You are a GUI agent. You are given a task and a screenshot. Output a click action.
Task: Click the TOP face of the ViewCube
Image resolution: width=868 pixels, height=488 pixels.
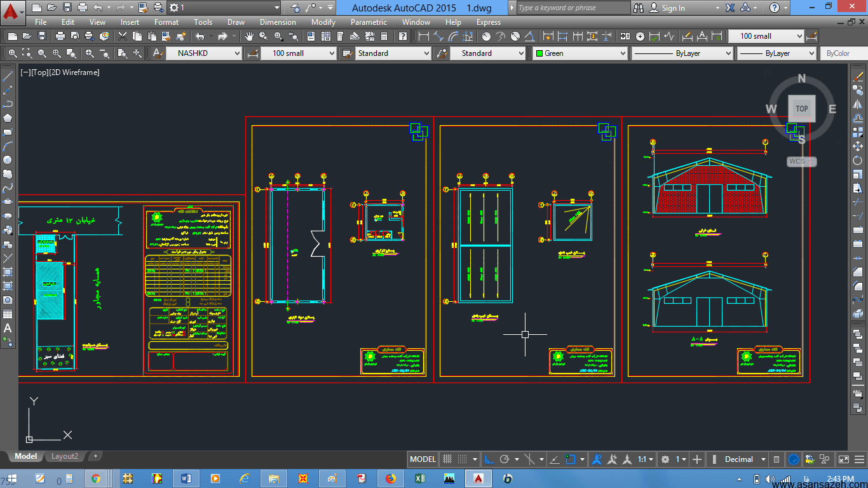[x=802, y=109]
